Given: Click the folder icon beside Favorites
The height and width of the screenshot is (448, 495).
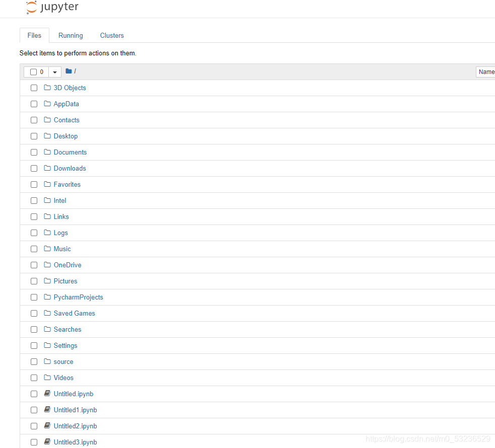Looking at the screenshot, I should click(x=47, y=184).
